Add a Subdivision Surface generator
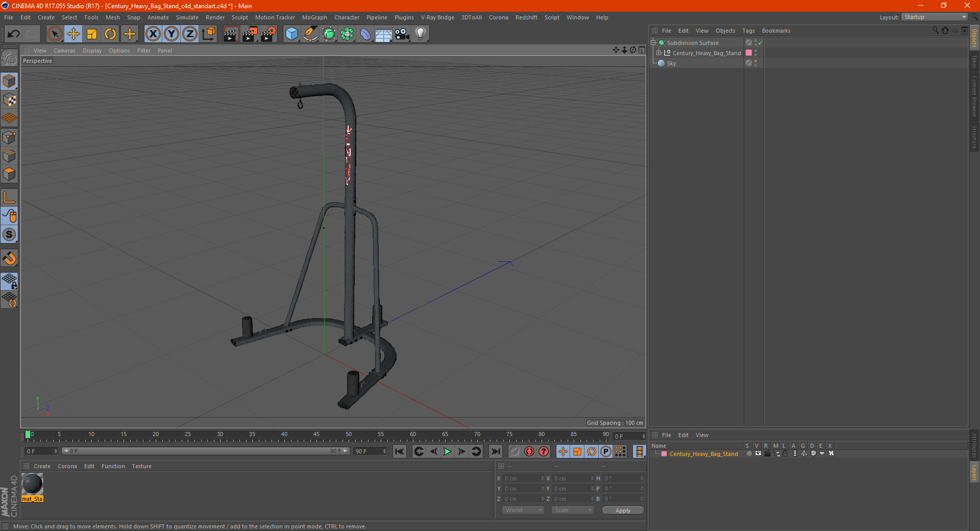This screenshot has height=531, width=980. click(329, 34)
